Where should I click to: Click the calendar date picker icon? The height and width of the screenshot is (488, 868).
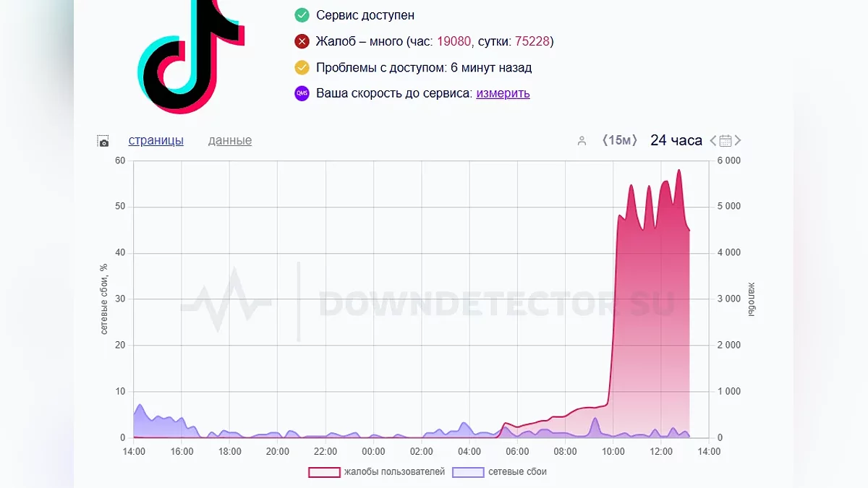tap(726, 141)
